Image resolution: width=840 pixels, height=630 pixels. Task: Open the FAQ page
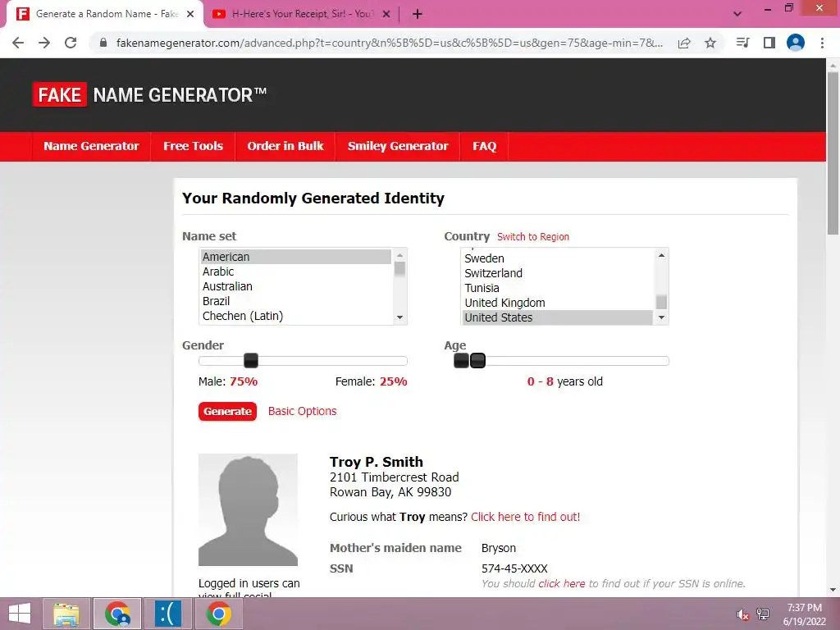pyautogui.click(x=484, y=146)
